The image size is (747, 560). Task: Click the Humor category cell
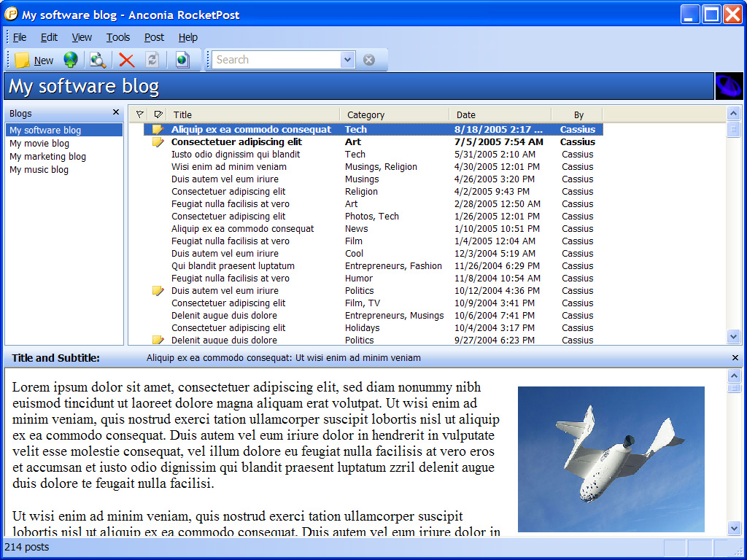tap(359, 278)
